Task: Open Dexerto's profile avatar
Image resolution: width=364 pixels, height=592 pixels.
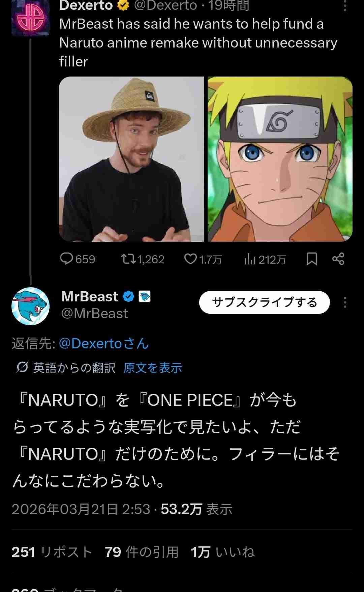Action: click(x=30, y=19)
